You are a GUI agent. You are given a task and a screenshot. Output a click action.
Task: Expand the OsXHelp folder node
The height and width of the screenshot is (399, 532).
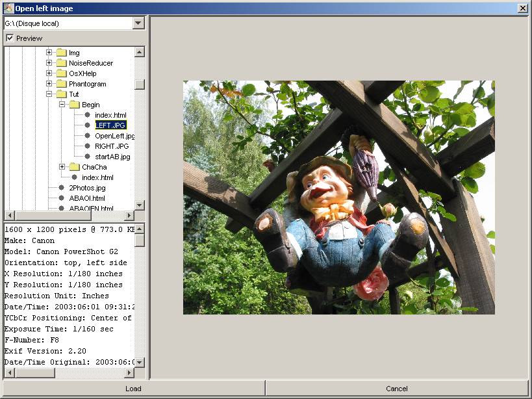[49, 73]
